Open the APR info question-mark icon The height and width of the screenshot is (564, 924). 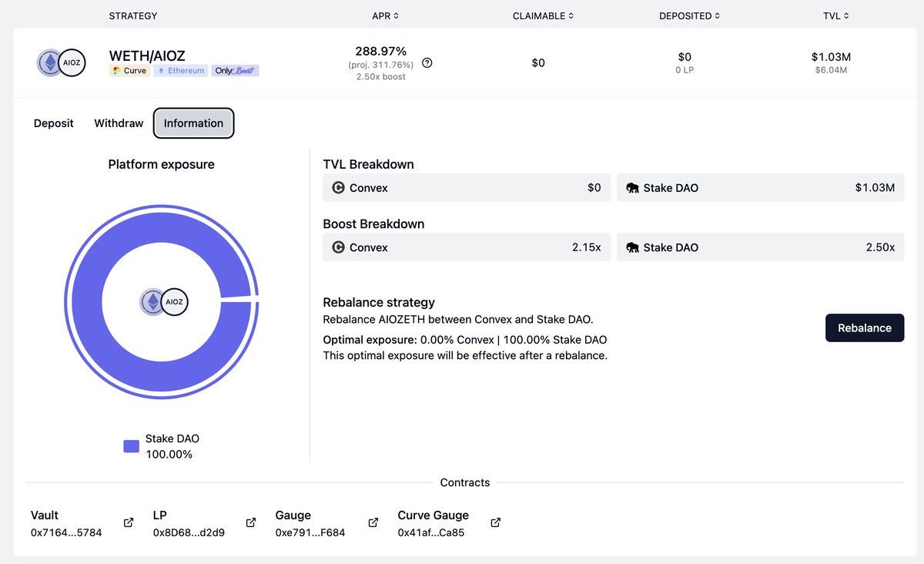point(427,63)
